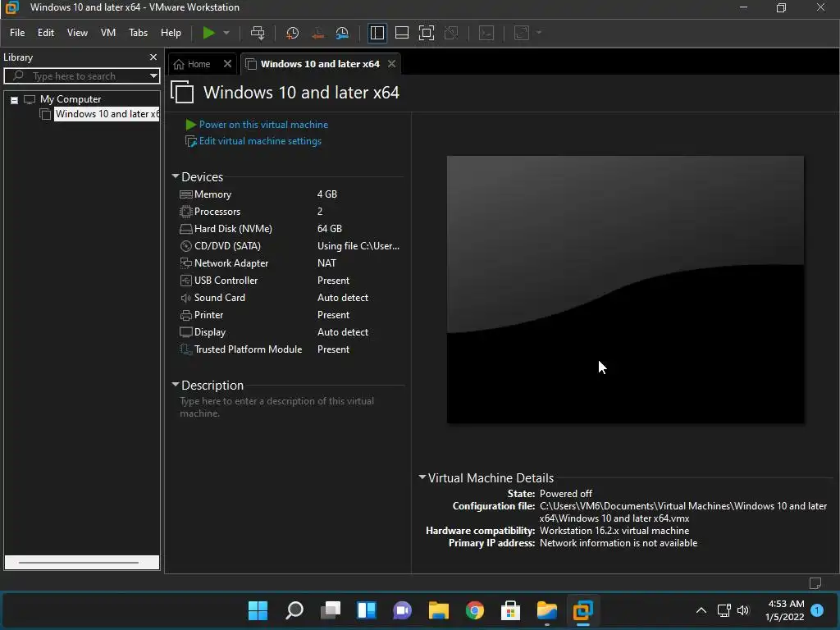Click Edit virtual machine settings link
The width and height of the screenshot is (840, 630).
260,141
